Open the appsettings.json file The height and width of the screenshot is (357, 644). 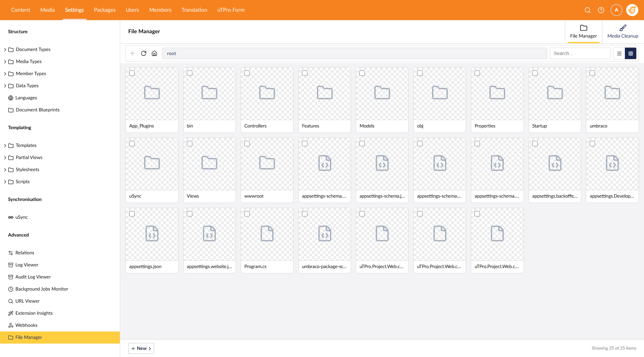point(152,241)
